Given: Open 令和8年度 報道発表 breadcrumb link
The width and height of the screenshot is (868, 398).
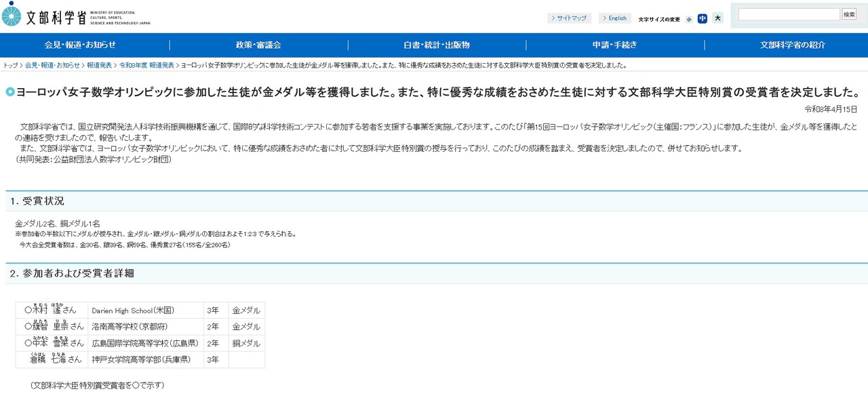Looking at the screenshot, I should (148, 66).
